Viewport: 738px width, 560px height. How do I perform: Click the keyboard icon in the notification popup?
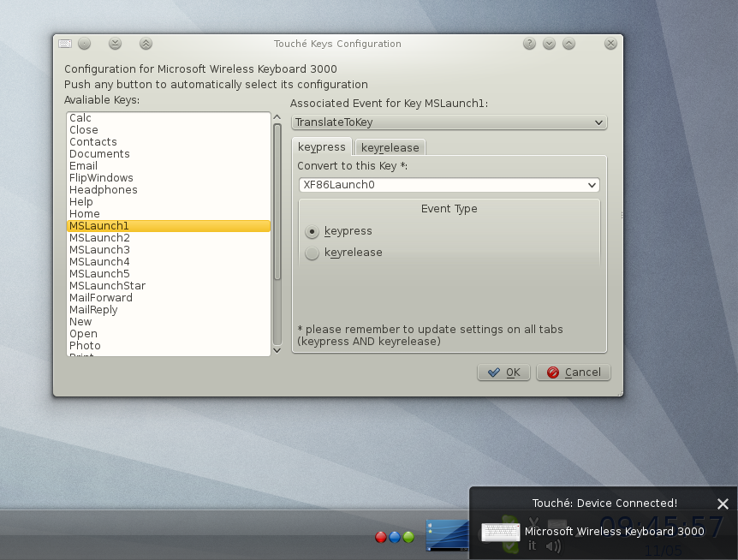click(501, 532)
